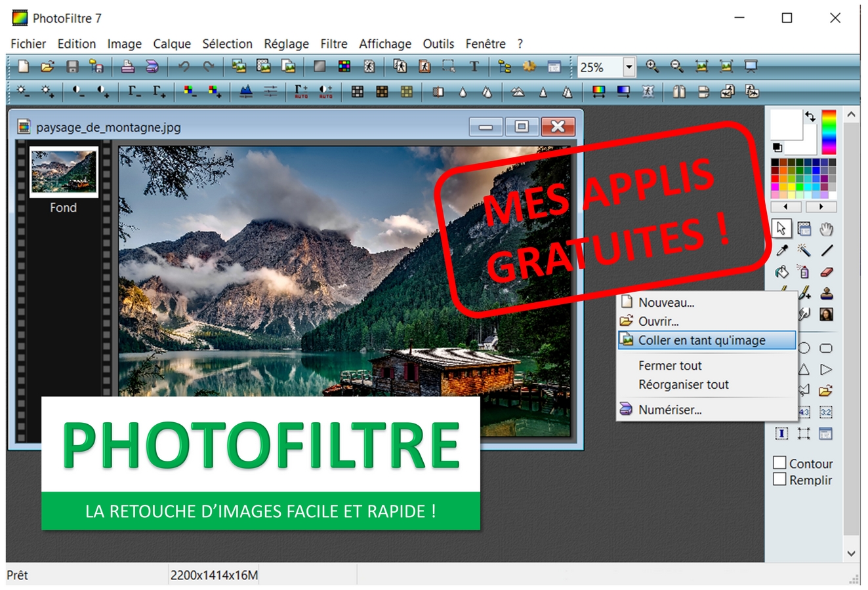Screen dimensions: 868x590
Task: Enable the Contour checkbox
Action: (x=779, y=463)
